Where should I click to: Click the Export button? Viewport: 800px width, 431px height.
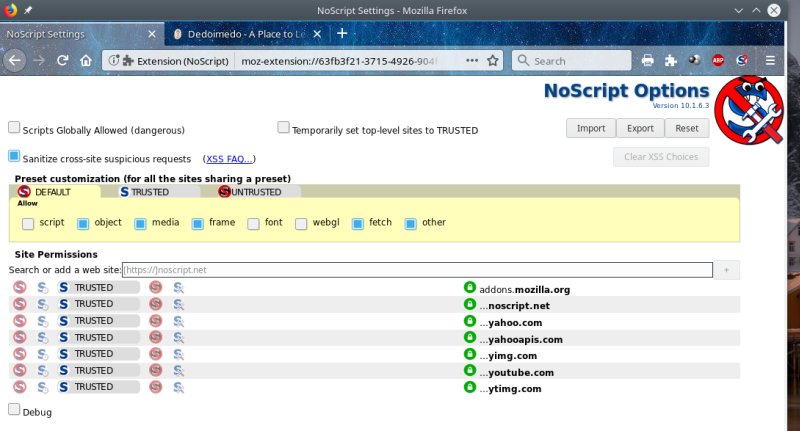(640, 128)
